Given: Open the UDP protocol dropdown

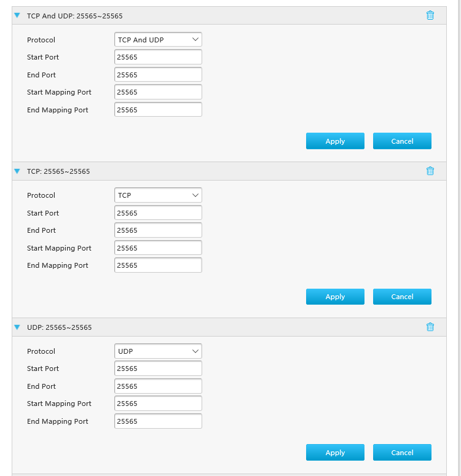Looking at the screenshot, I should click(158, 351).
